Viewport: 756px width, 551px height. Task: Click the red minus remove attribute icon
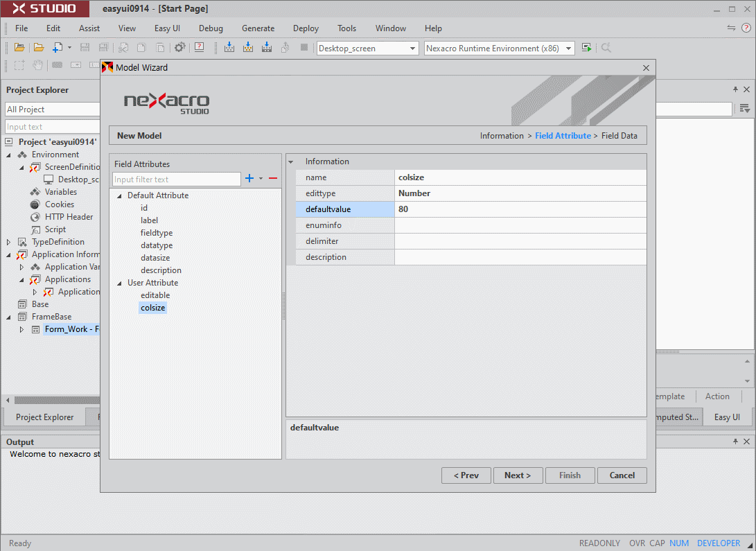tap(273, 179)
